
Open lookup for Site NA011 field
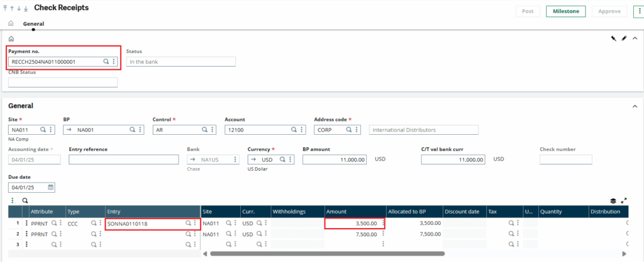(x=43, y=130)
